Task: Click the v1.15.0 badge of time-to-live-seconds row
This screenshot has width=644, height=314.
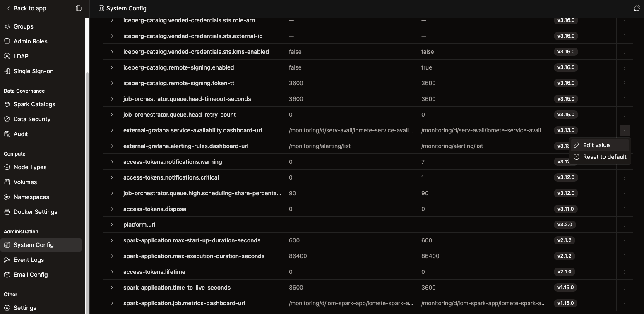Action: click(566, 288)
